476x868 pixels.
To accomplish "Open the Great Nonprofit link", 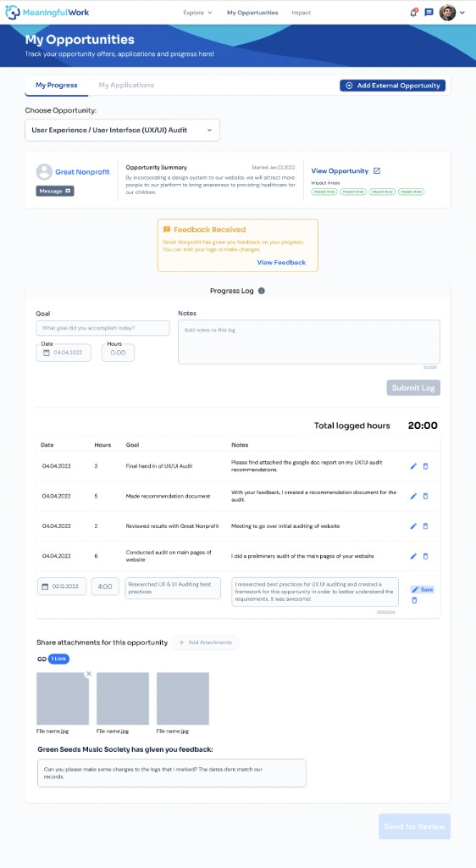I will (x=82, y=172).
